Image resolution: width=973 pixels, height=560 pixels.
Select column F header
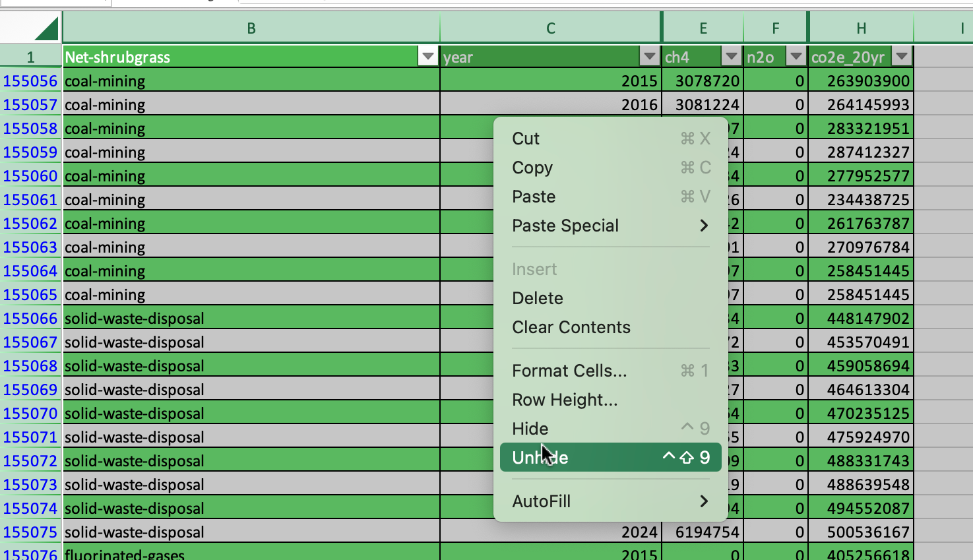tap(776, 28)
